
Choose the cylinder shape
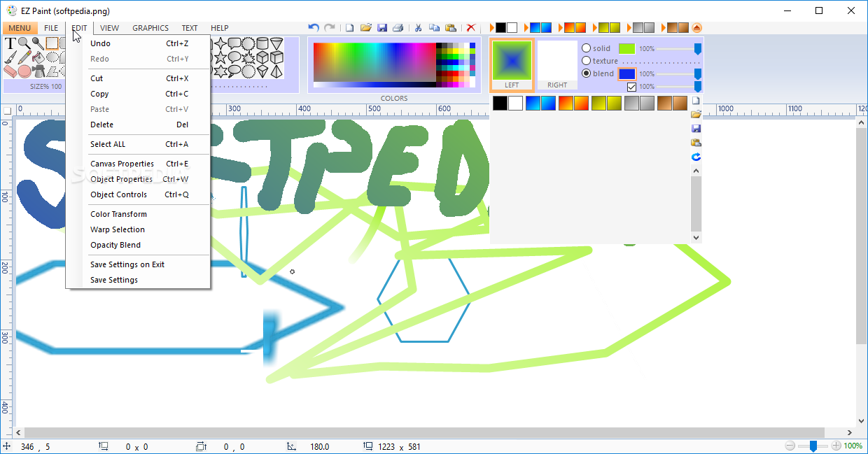point(262,43)
